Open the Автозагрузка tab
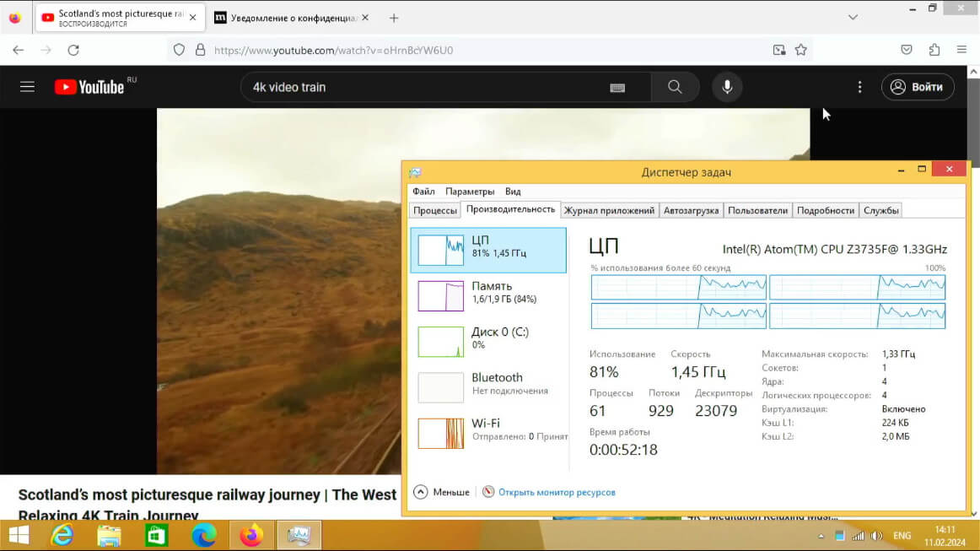980x551 pixels. (692, 211)
